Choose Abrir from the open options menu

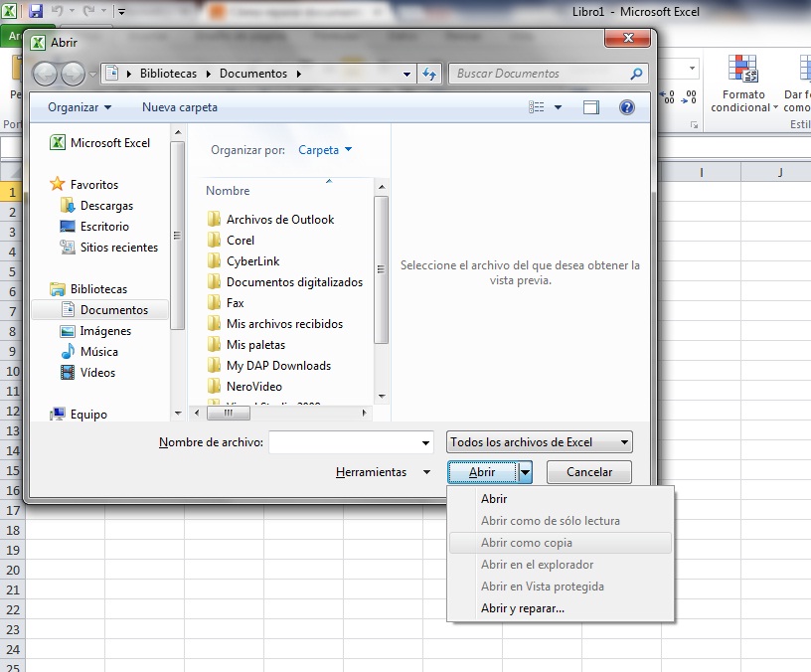click(561, 499)
